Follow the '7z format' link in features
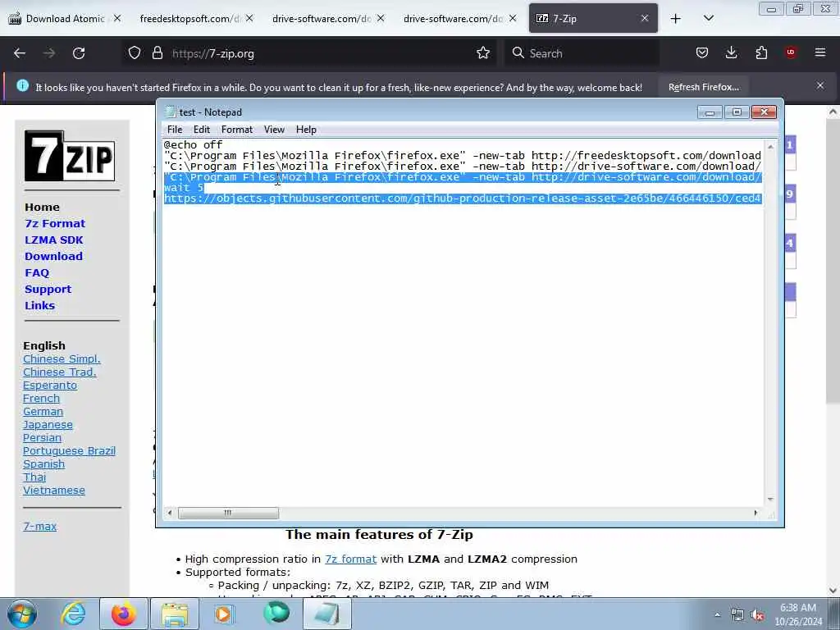This screenshot has width=840, height=630. click(x=350, y=559)
